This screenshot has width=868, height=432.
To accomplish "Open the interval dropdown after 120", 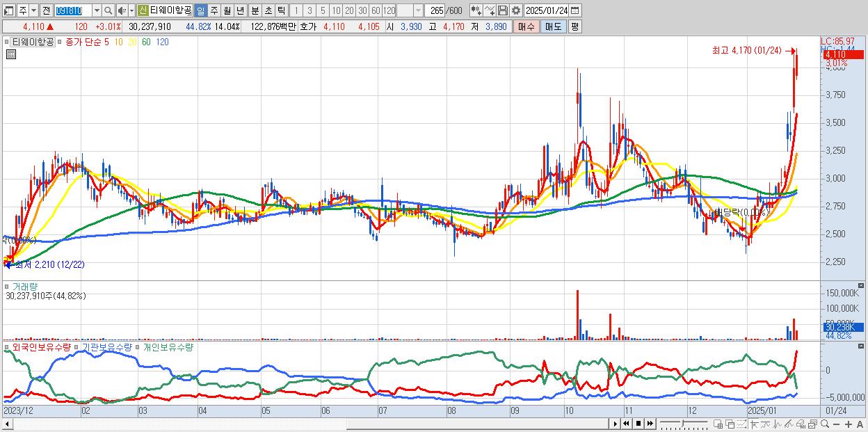I will (x=418, y=10).
